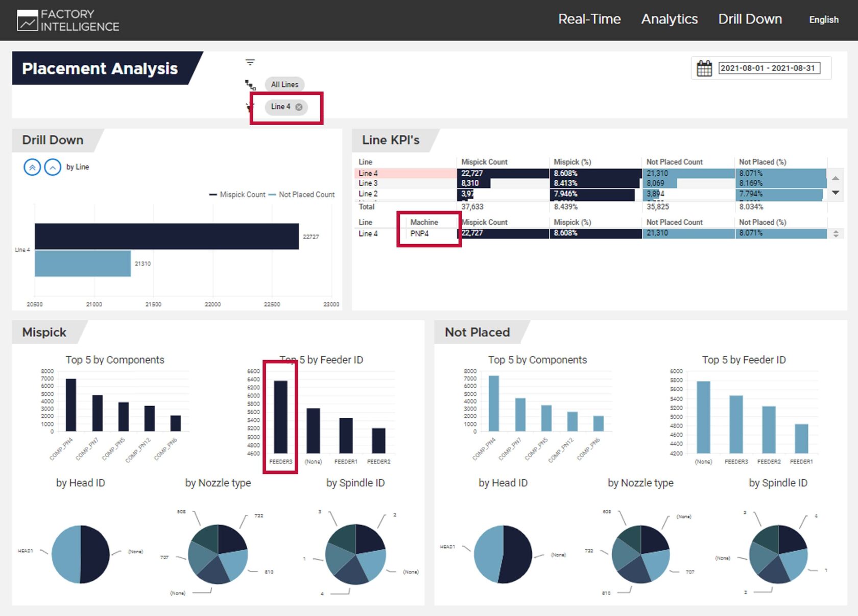This screenshot has width=858, height=616.
Task: Click the Machine column header
Action: point(424,222)
